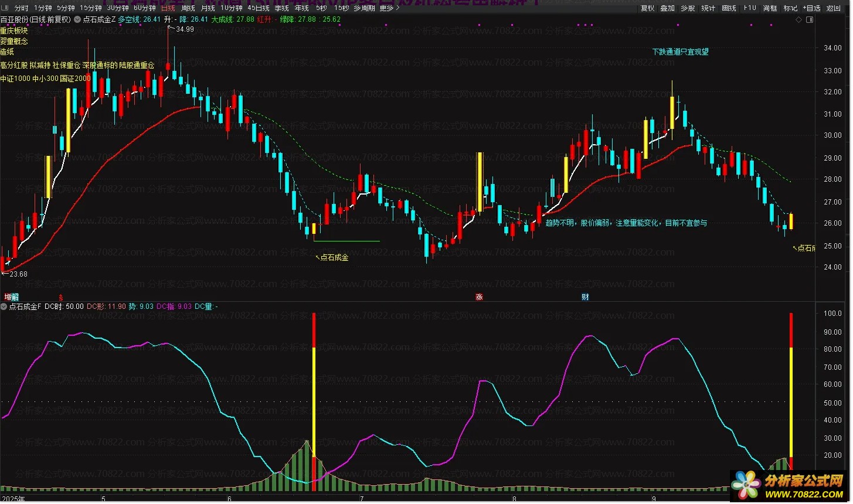
Task: Click the 财 financial event marker
Action: (x=585, y=297)
